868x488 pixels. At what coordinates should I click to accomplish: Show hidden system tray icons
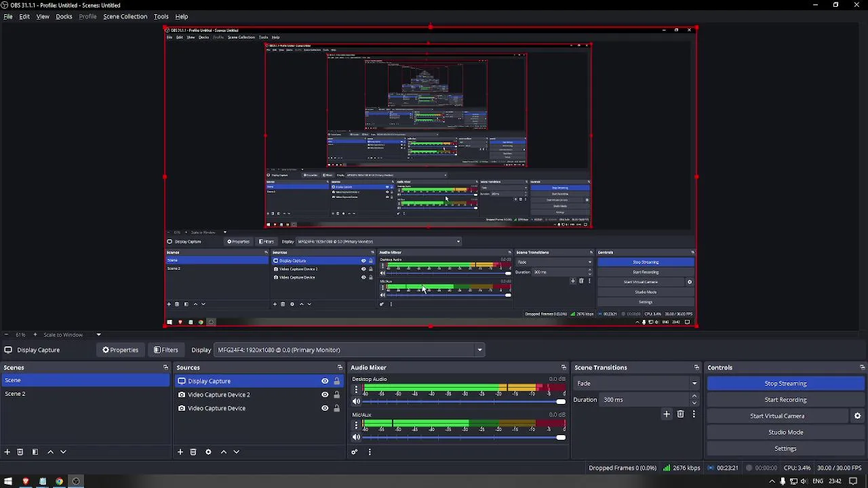click(x=772, y=481)
